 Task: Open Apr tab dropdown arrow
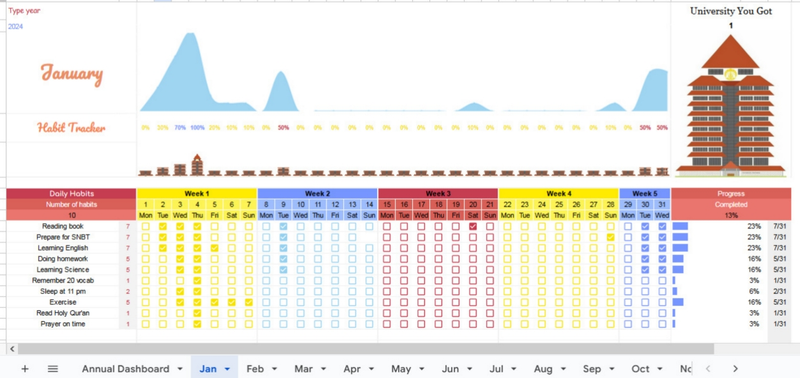pos(371,369)
